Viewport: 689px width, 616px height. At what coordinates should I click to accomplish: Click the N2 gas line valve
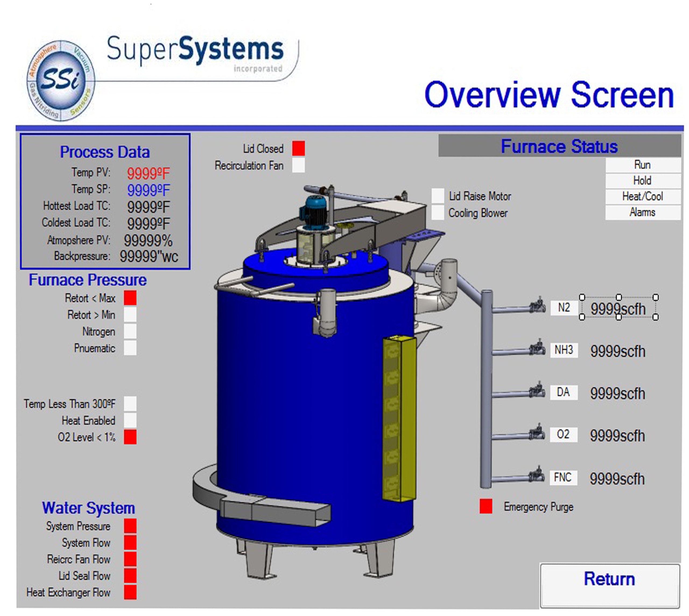pos(537,305)
